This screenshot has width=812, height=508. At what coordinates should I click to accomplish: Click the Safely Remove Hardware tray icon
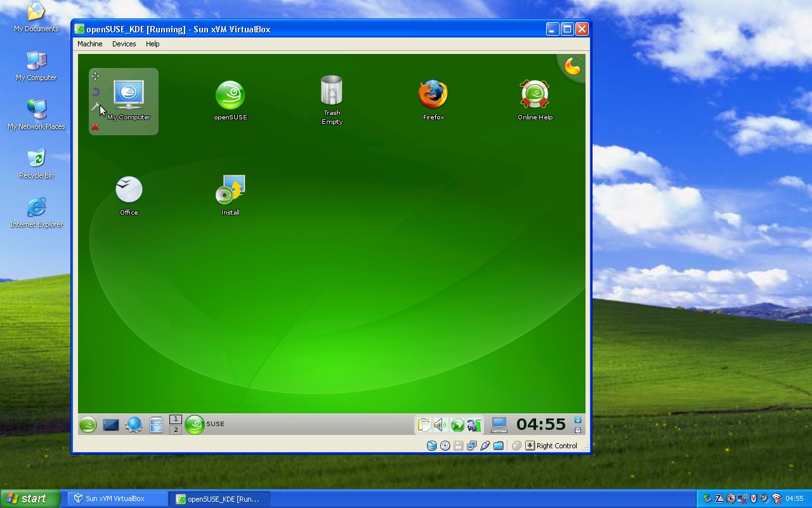(707, 499)
